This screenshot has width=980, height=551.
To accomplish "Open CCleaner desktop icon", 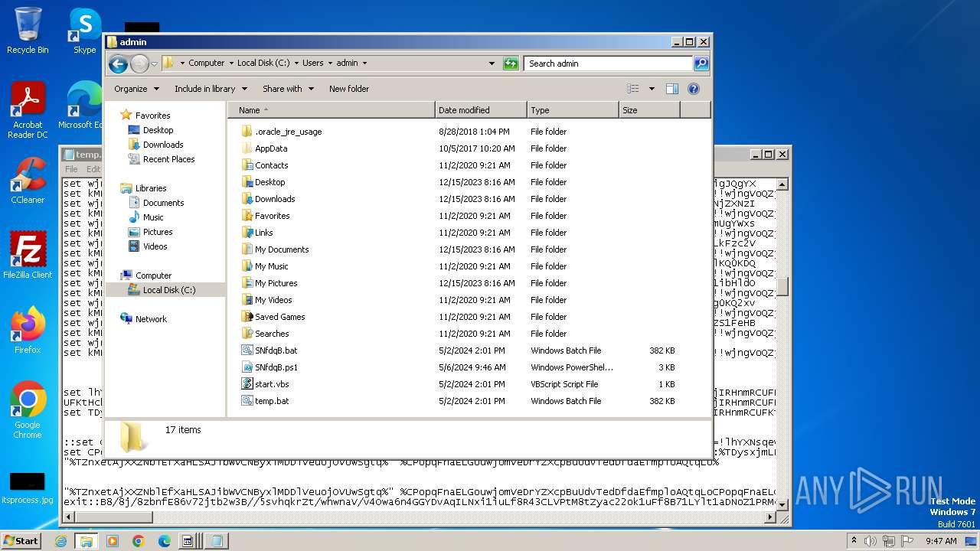I will (28, 181).
